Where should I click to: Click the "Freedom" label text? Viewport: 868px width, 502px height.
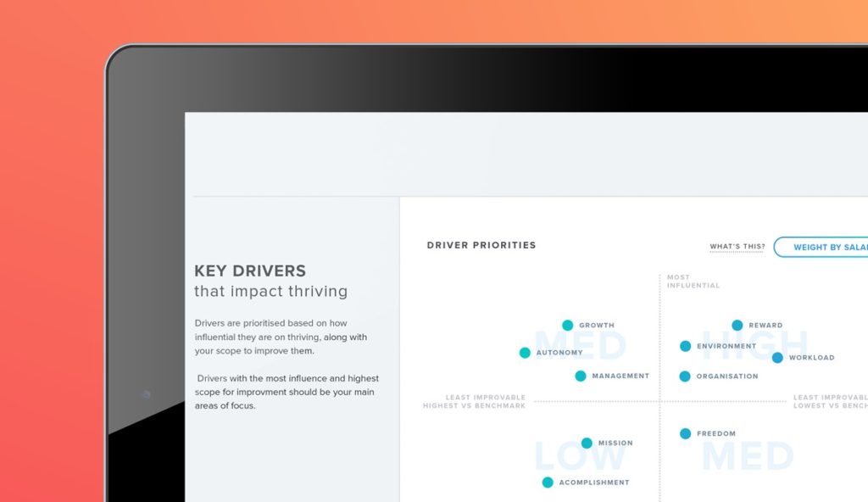(x=716, y=434)
